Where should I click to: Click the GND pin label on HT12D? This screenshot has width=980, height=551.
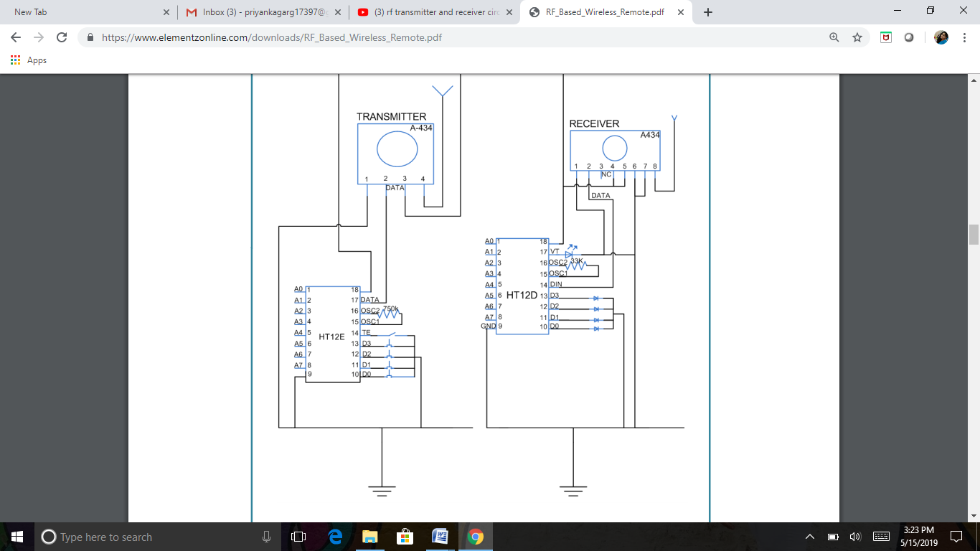(x=488, y=326)
